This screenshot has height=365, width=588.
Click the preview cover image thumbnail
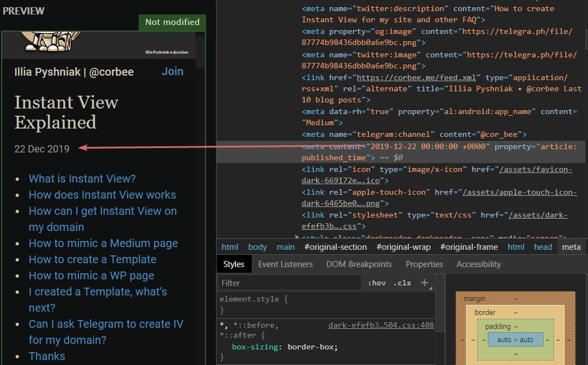99,45
